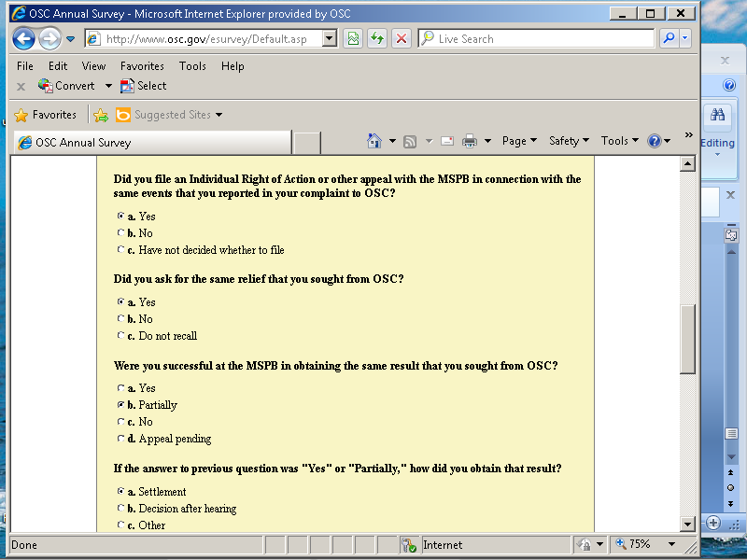Click the address bar URL field

click(x=204, y=38)
